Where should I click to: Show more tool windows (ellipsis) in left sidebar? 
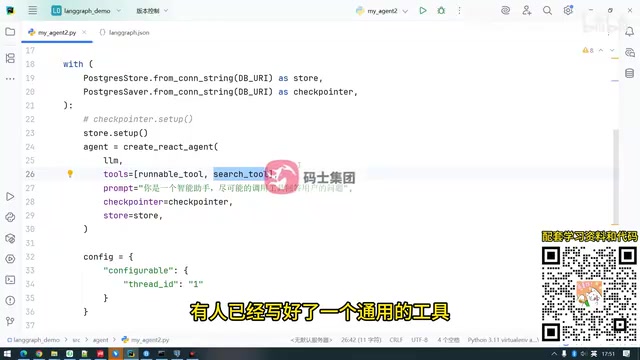click(x=10, y=78)
